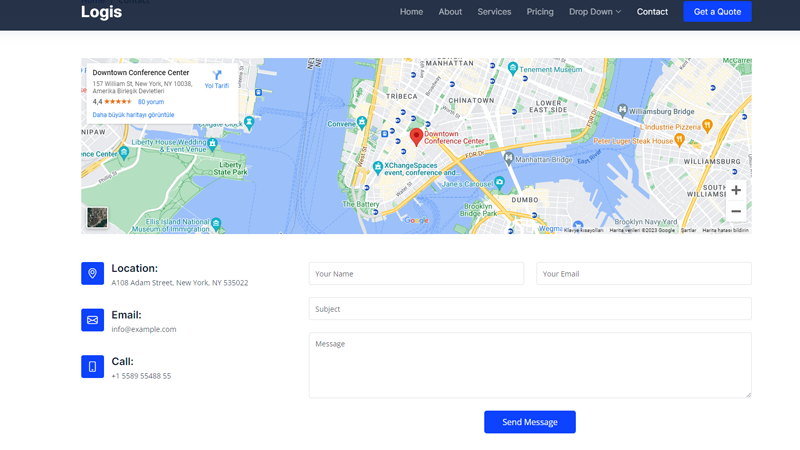Select L'industrie Pizzeria restaurant marker

click(707, 126)
